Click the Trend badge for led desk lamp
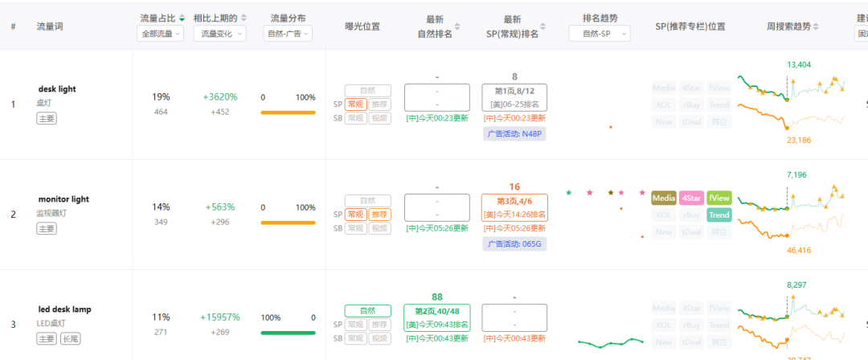868x360 pixels. tap(719, 325)
